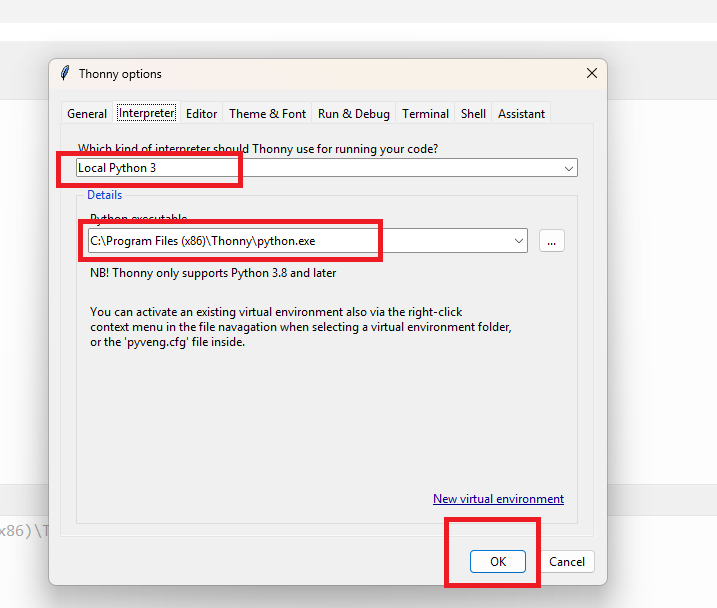Open the Shell tab
This screenshot has height=608, width=717.
tap(473, 114)
